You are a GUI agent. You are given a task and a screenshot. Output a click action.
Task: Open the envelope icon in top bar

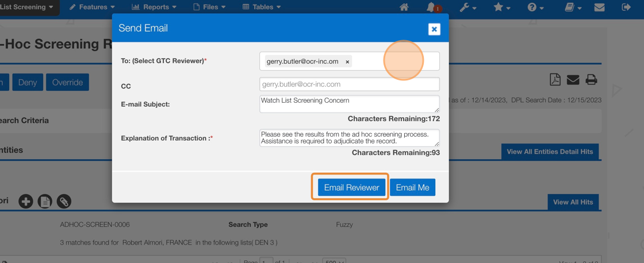point(599,7)
